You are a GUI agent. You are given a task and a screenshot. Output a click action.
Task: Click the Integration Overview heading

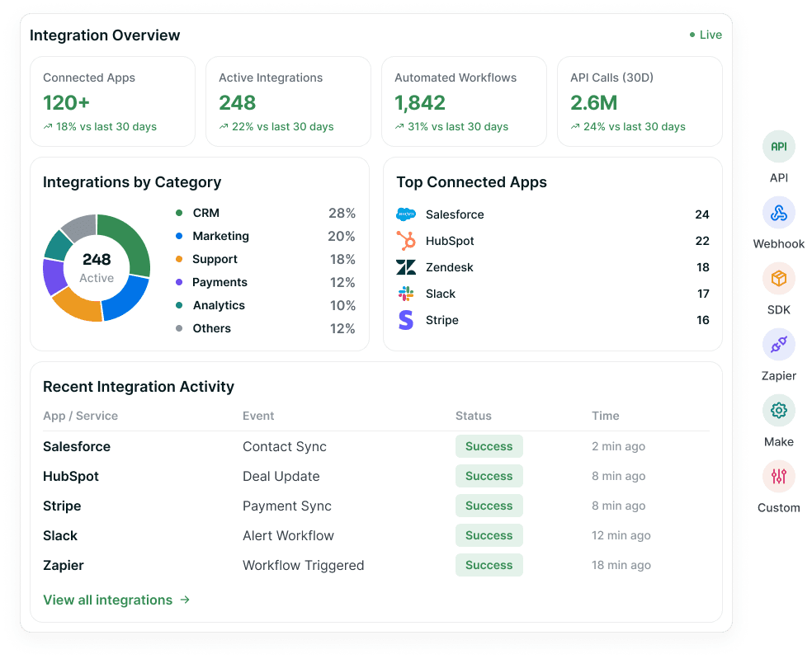(x=105, y=35)
